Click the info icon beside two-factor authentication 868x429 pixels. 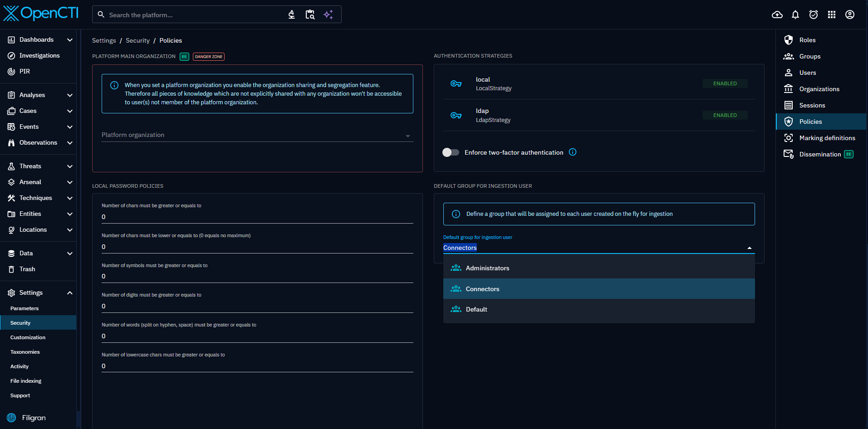[x=573, y=152]
